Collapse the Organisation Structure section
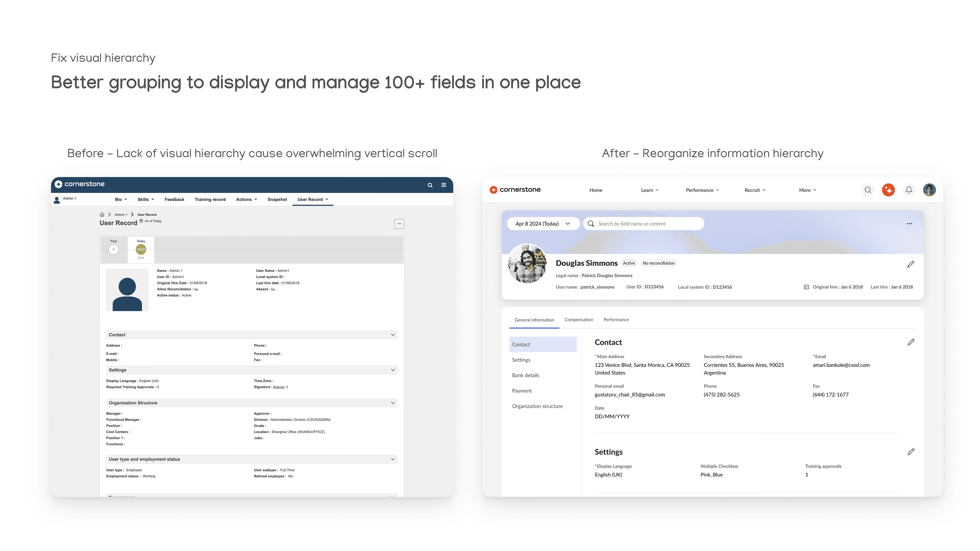 pos(393,403)
